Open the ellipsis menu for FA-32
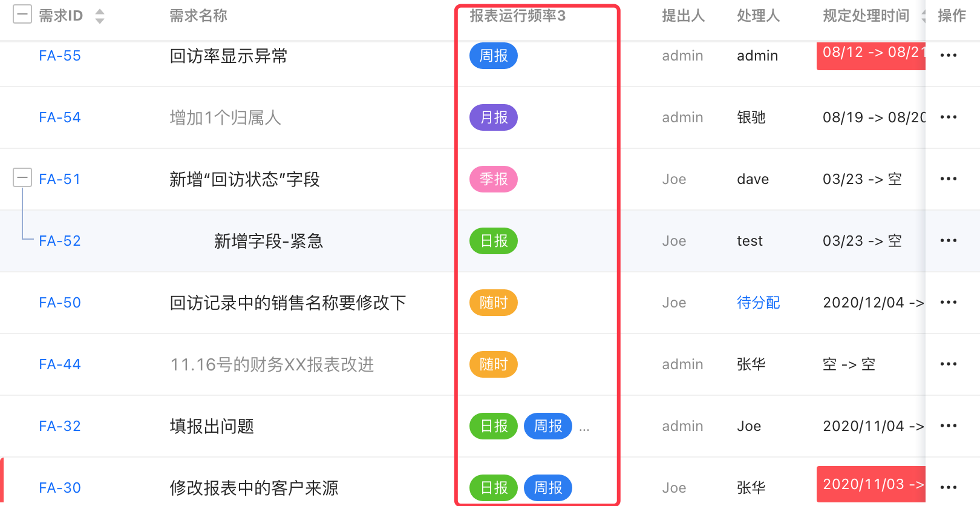The height and width of the screenshot is (506, 980). (x=948, y=426)
